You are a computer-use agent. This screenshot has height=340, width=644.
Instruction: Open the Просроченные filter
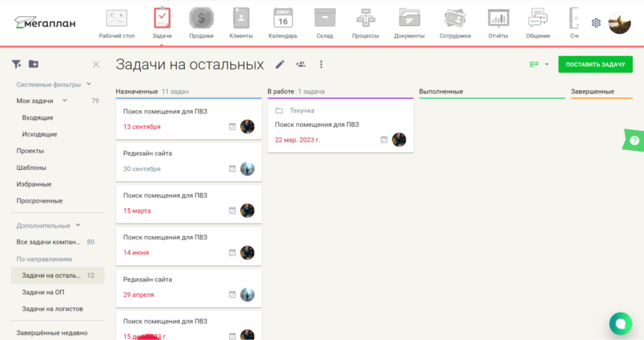[40, 201]
